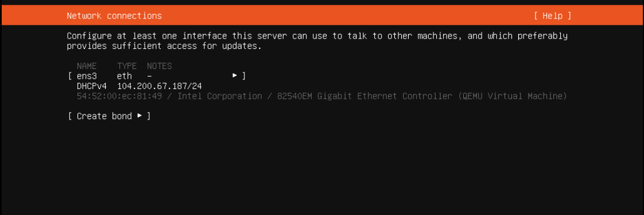644x215 pixels.
Task: Click the Intel Corporation vendor text
Action: (x=220, y=96)
